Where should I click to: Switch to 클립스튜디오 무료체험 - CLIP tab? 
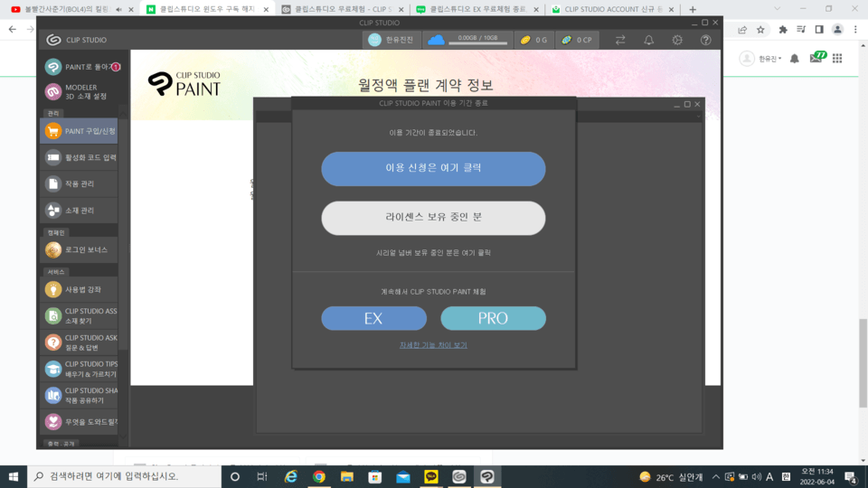point(343,9)
